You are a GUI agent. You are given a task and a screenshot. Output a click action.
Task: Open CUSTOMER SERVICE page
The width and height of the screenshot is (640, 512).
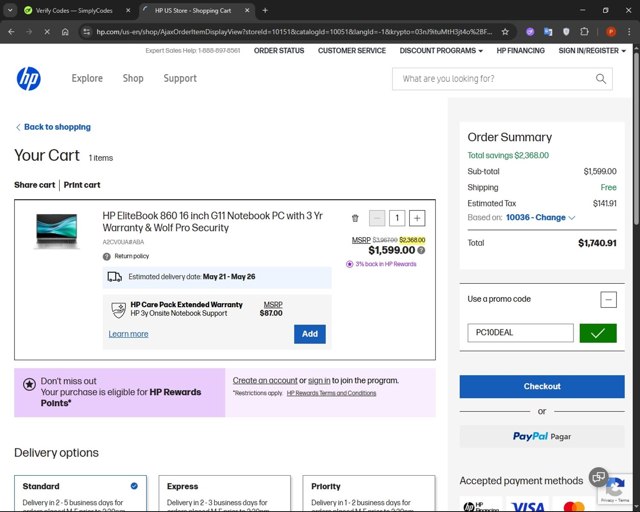pyautogui.click(x=352, y=51)
